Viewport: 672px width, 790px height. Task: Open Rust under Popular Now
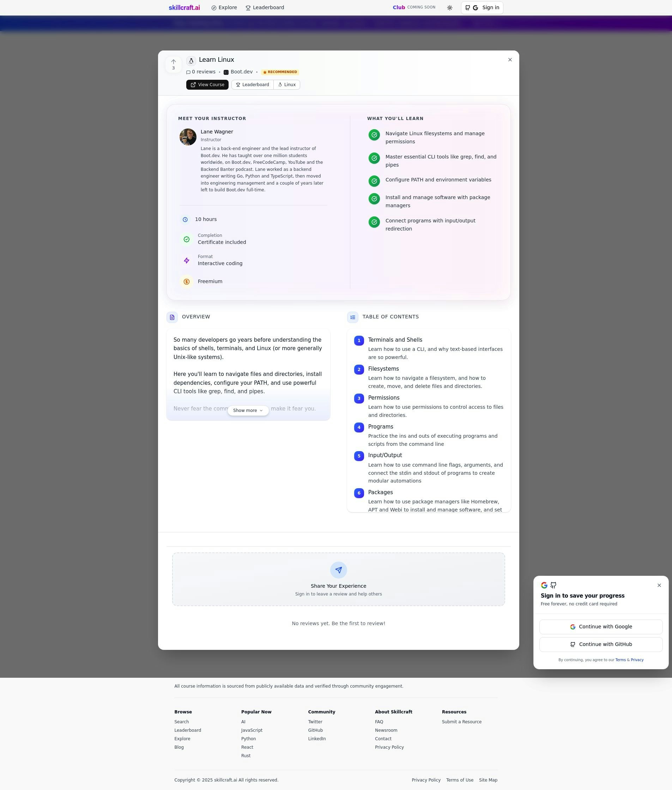coord(246,756)
